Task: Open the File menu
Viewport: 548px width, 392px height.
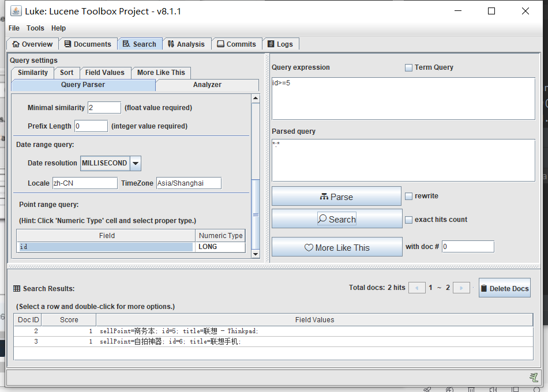Action: (14, 28)
